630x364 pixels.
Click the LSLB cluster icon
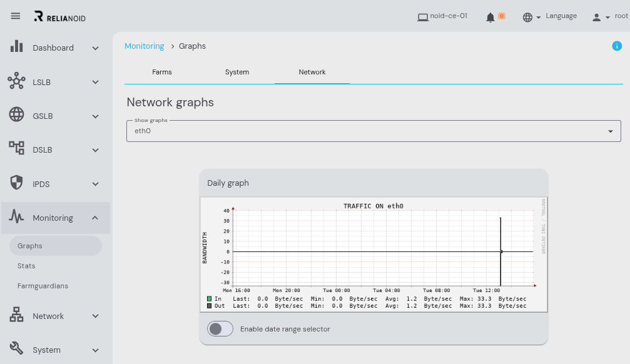[16, 81]
